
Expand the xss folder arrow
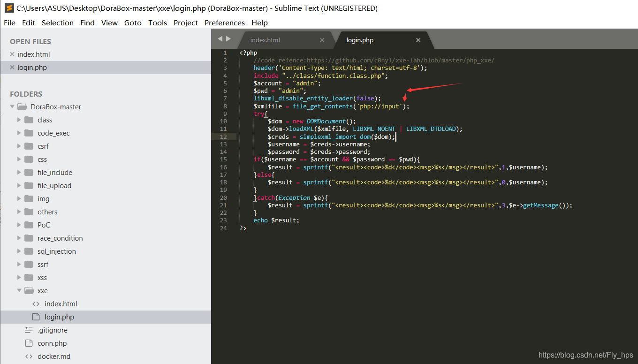(x=19, y=278)
